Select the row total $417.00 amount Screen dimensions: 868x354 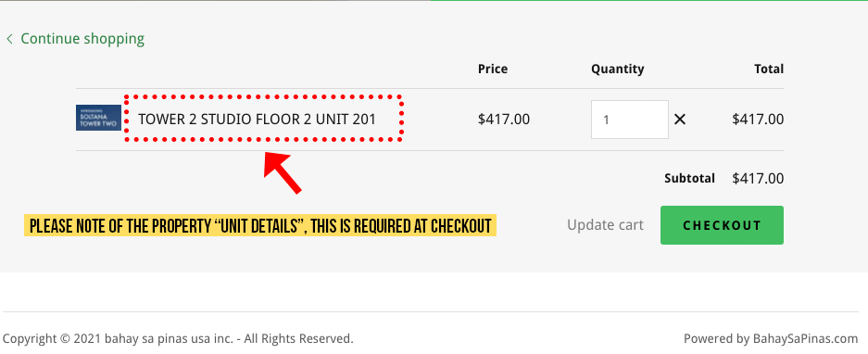coord(758,120)
